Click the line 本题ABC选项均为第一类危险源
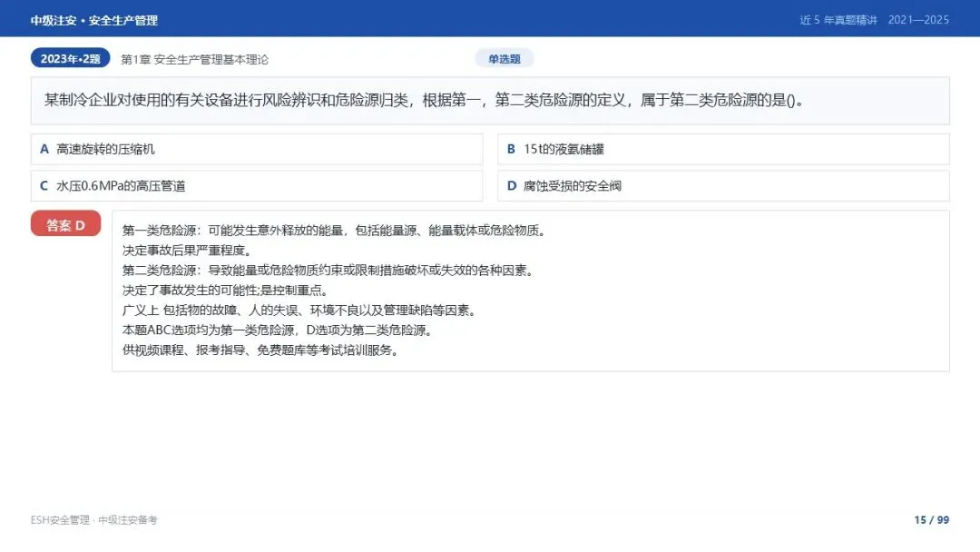 point(279,330)
